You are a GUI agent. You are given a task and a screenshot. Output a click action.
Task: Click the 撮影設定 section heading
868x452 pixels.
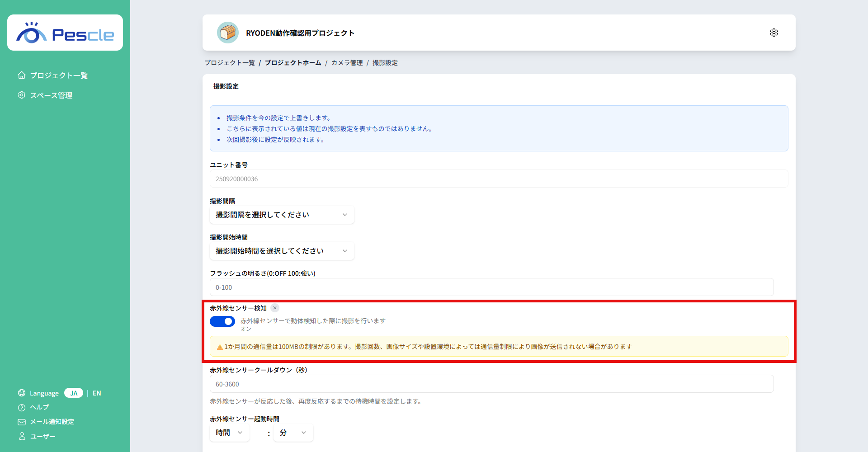coord(226,86)
